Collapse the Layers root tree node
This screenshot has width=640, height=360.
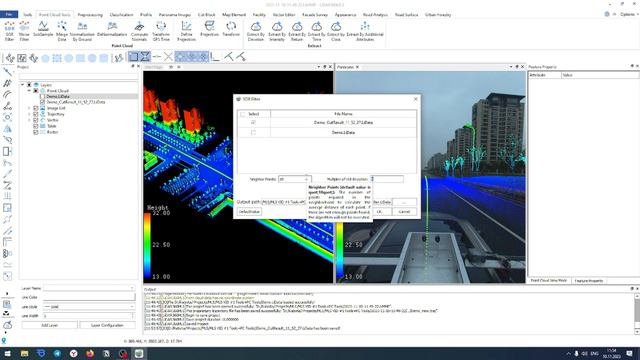22,85
